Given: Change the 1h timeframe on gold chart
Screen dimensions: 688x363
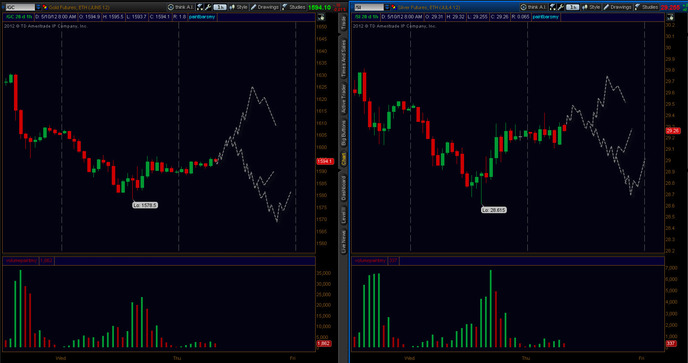Looking at the screenshot, I should pyautogui.click(x=219, y=7).
